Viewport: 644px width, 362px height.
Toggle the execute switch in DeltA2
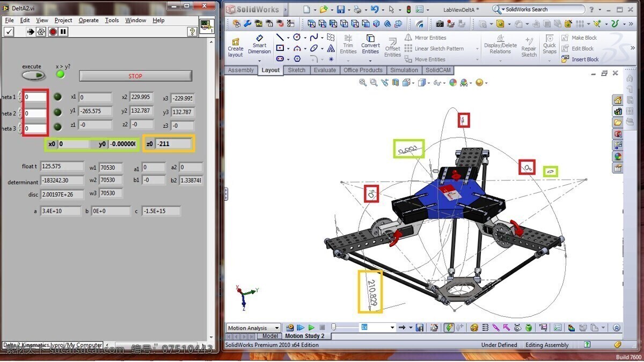point(33,76)
